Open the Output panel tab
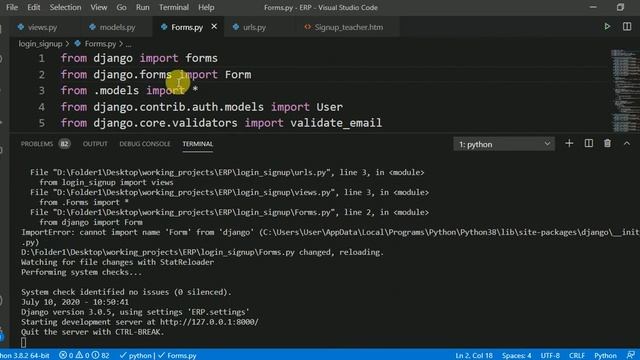The width and height of the screenshot is (640, 360). point(95,144)
